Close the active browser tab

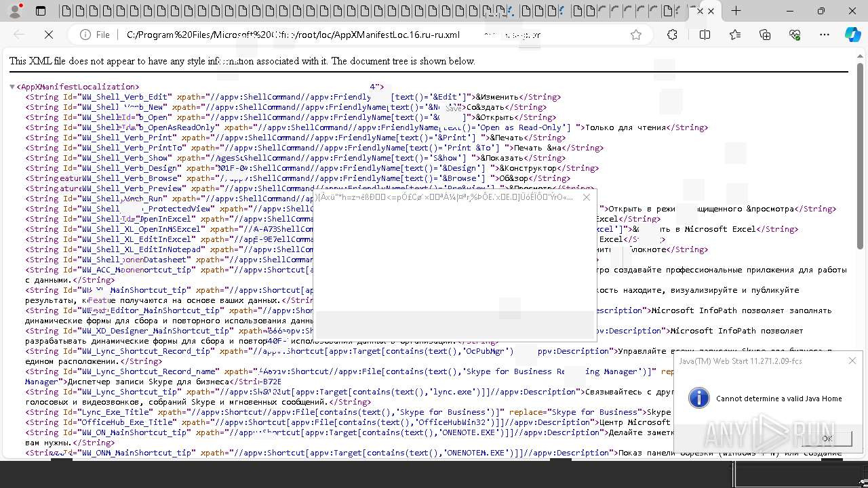pos(711,12)
